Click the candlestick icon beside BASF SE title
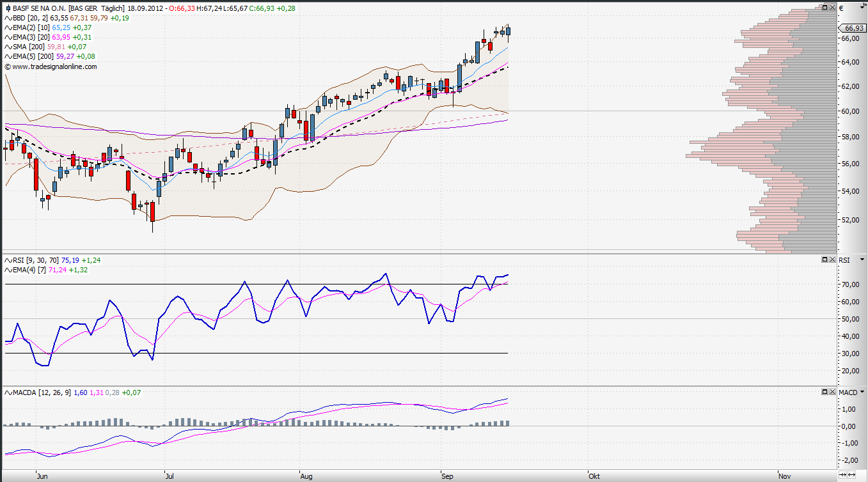This screenshot has width=868, height=482. coord(8,8)
